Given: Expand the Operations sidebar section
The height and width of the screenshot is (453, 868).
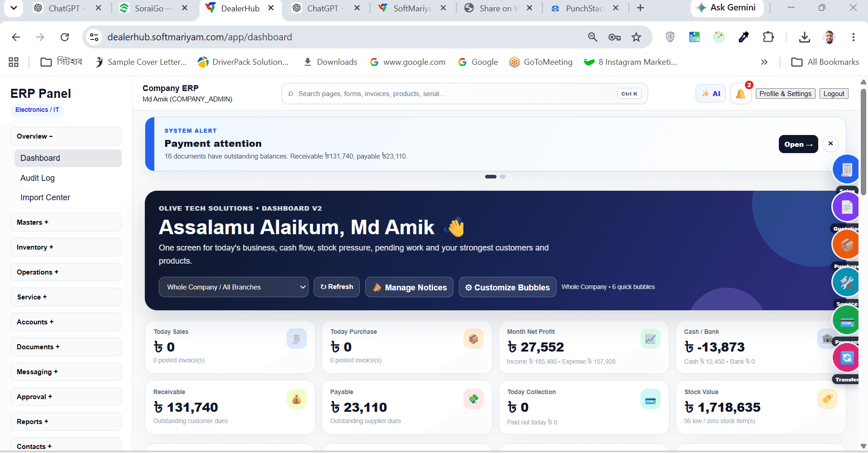Looking at the screenshot, I should click(x=66, y=272).
